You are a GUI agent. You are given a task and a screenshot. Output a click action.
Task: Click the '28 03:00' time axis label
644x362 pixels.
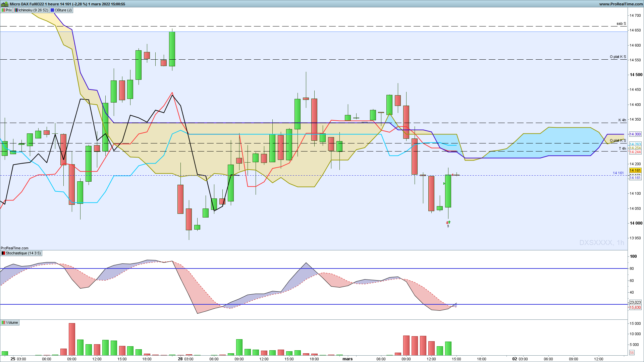point(185,359)
